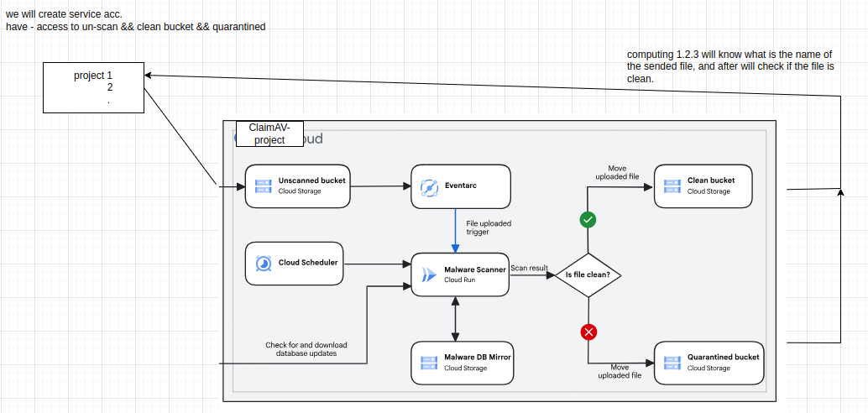Click 'Move uploaded file' label near Quarantined bucket
Screen dimensions: 868x413
click(x=620, y=371)
